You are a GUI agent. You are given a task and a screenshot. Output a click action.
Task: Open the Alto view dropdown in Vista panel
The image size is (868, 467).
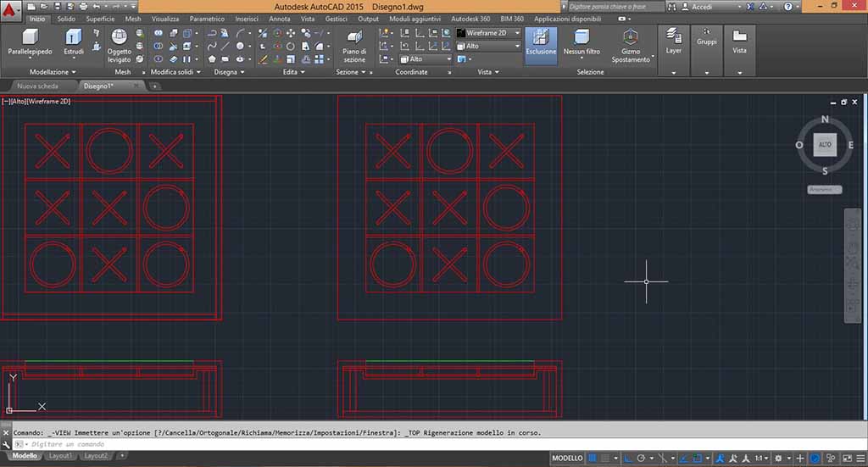click(489, 47)
